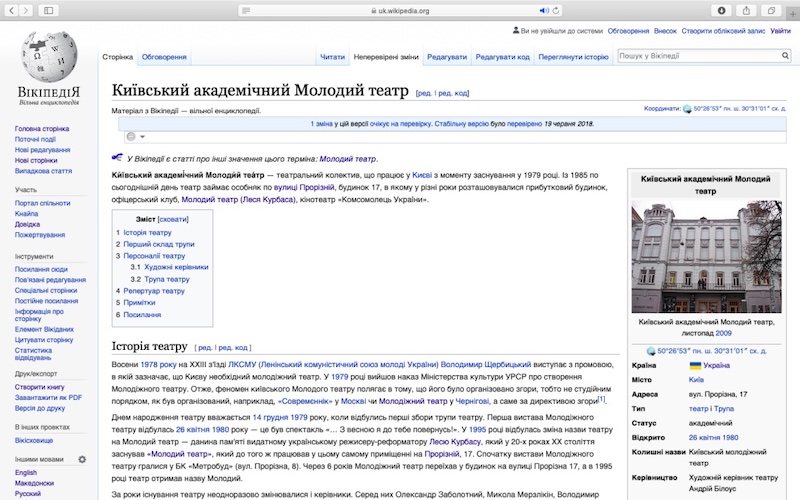Mute the tab audio speaker icon
This screenshot has height=500, width=800.
coord(544,11)
